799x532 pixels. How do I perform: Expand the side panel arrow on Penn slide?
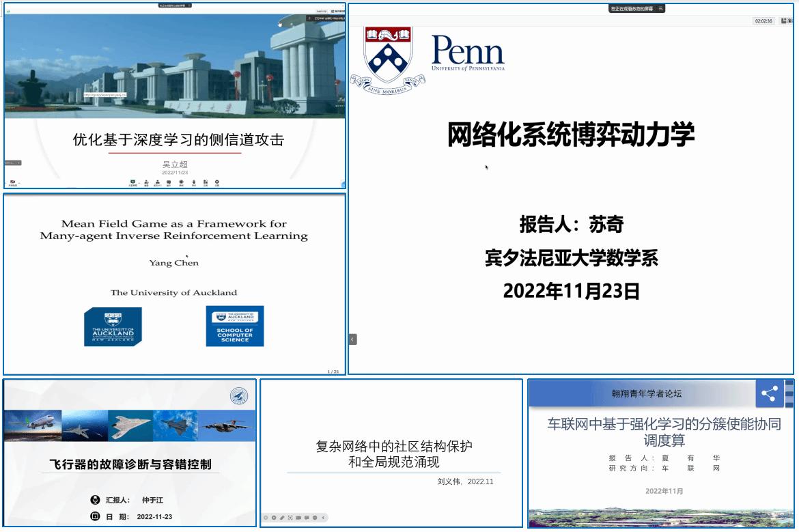(x=353, y=339)
